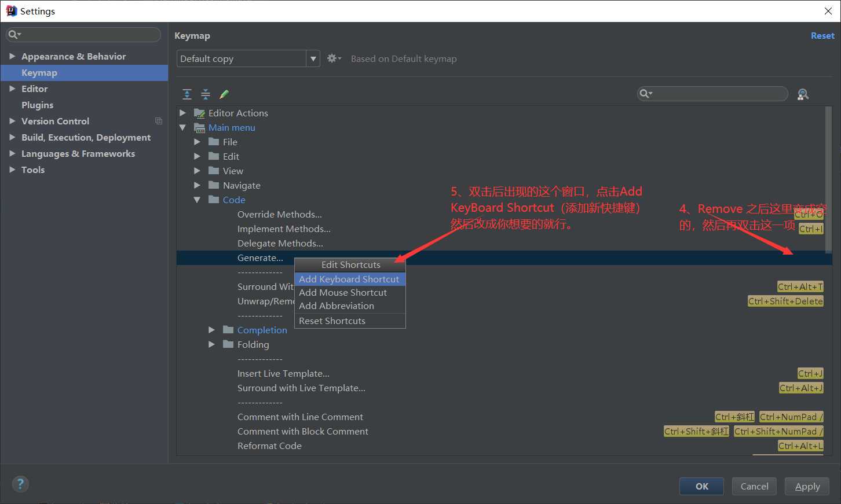This screenshot has height=504, width=841.
Task: Click the Ctrl+Alt+T shortcut label
Action: 800,286
